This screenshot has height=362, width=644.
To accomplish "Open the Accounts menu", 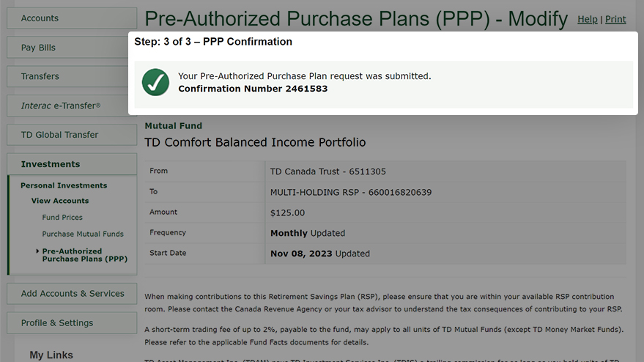I will coord(72,18).
